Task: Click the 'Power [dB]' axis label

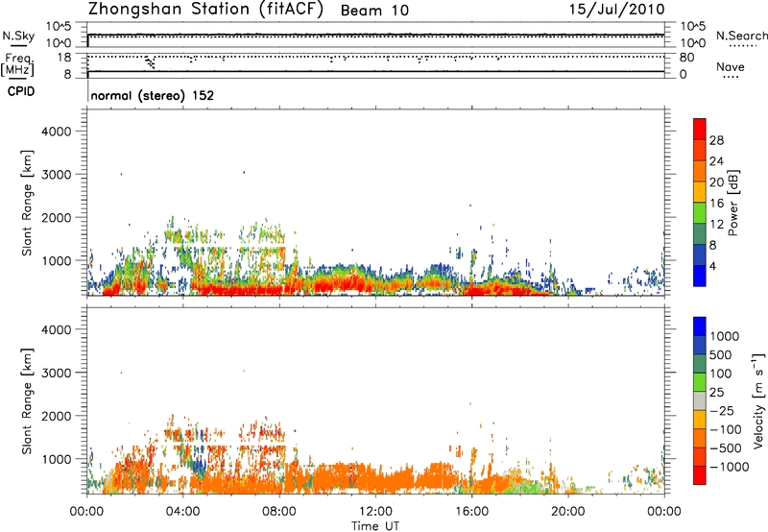Action: coord(732,203)
